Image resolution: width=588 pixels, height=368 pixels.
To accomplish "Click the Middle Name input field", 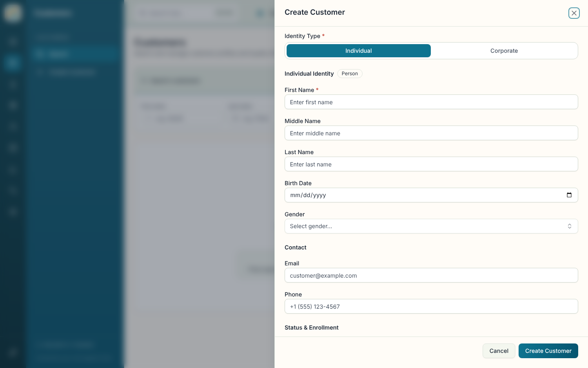I will pyautogui.click(x=431, y=133).
